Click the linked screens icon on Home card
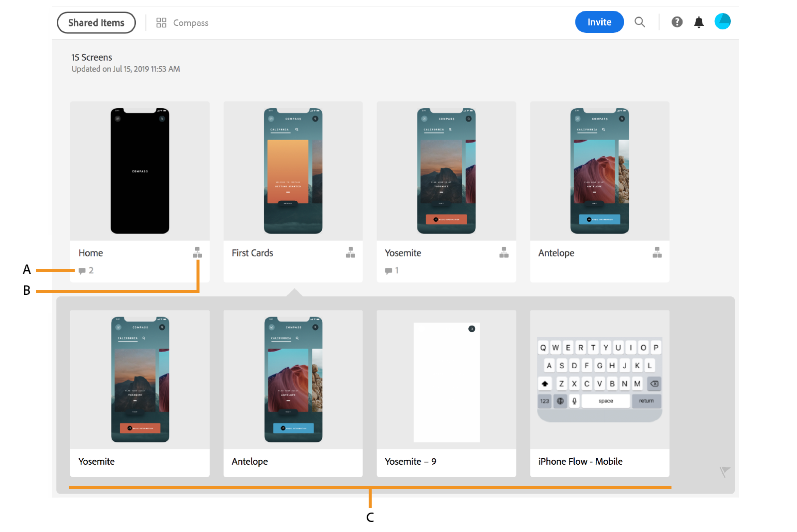Viewport: 797px width, 532px height. (197, 253)
